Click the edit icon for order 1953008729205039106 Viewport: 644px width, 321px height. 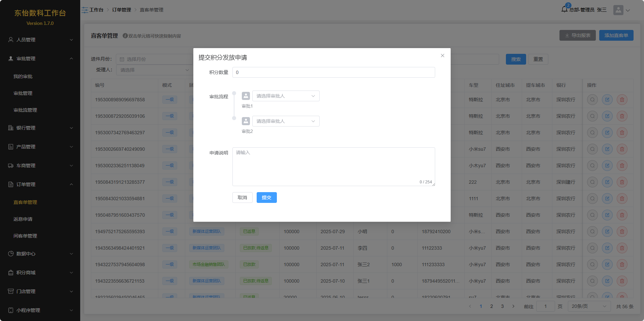[607, 116]
